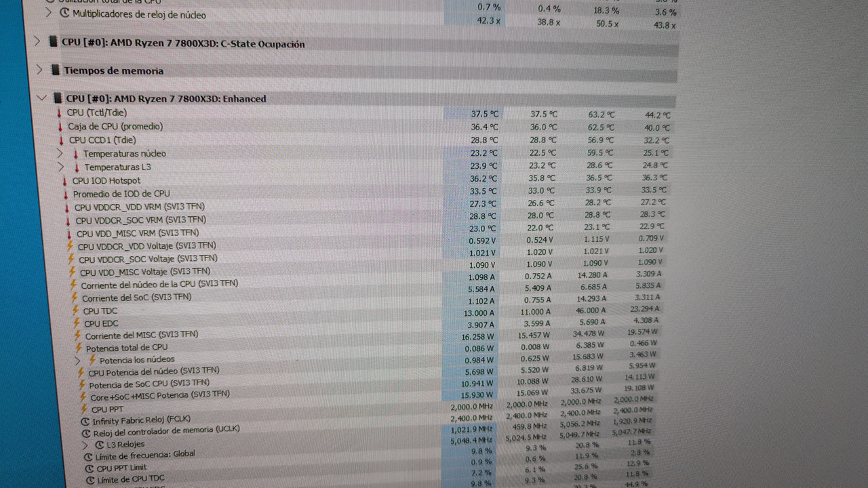Viewport: 868px width, 488px height.
Task: Click the 46.000 A maximum value
Action: pos(592,310)
